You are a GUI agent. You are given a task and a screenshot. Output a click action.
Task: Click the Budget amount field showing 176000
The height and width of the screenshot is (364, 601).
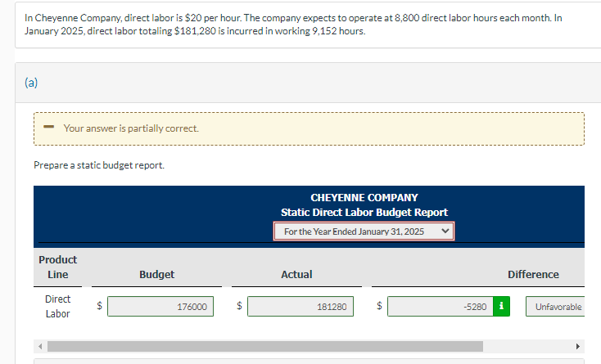click(160, 306)
